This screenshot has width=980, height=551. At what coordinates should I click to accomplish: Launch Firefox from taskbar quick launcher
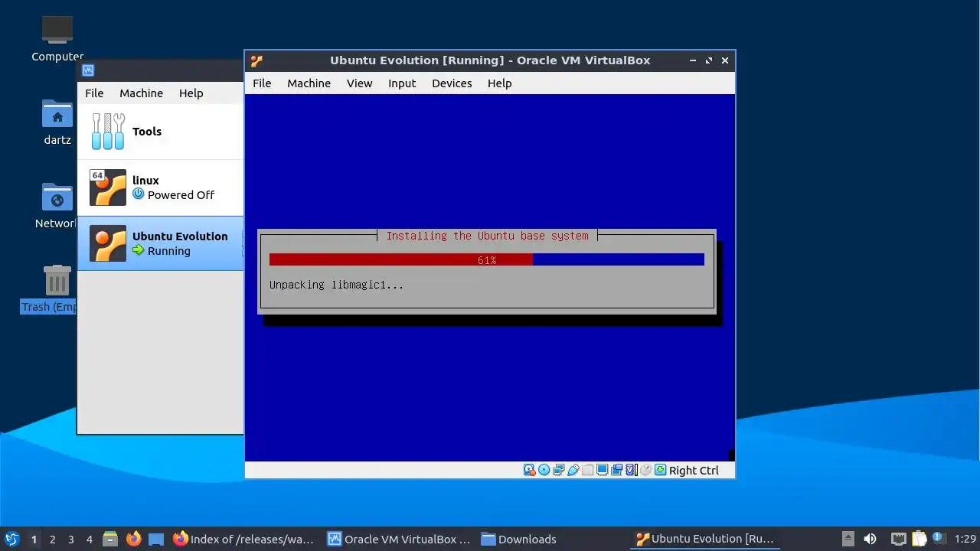point(133,539)
